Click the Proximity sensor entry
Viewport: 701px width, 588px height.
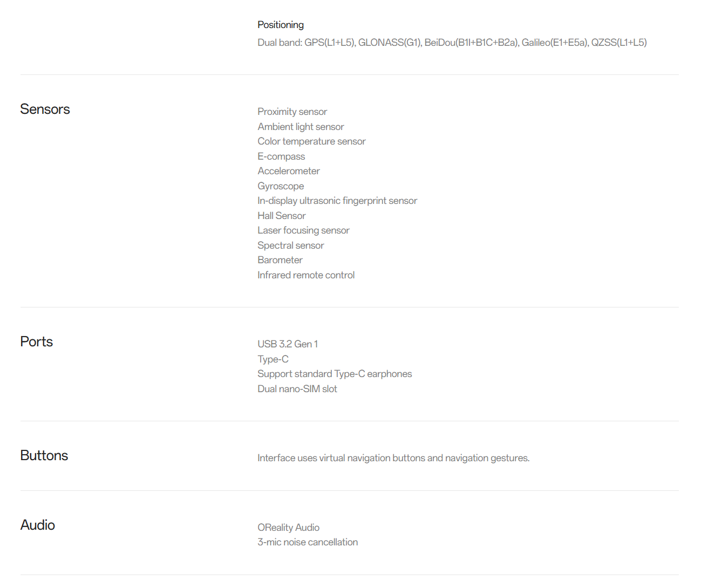(x=292, y=112)
